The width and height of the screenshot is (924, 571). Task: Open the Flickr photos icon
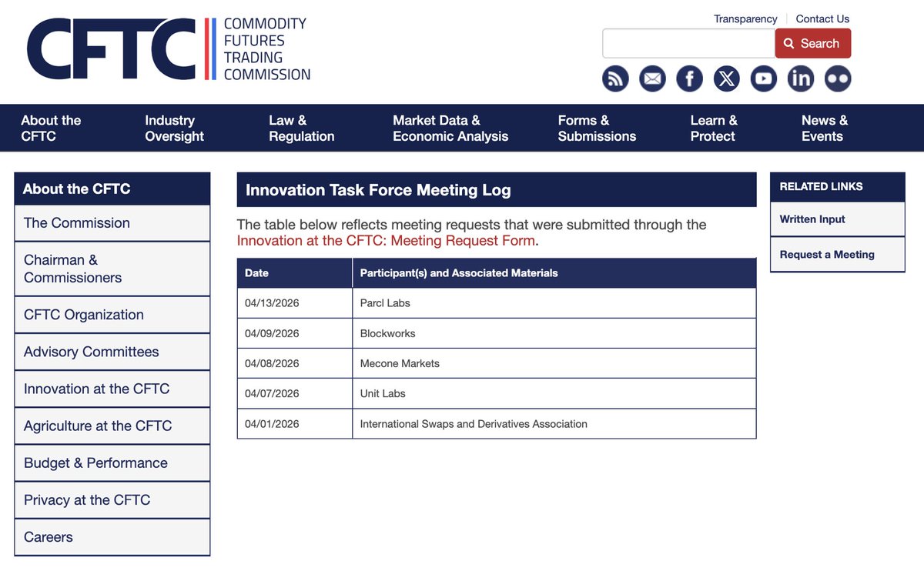837,78
